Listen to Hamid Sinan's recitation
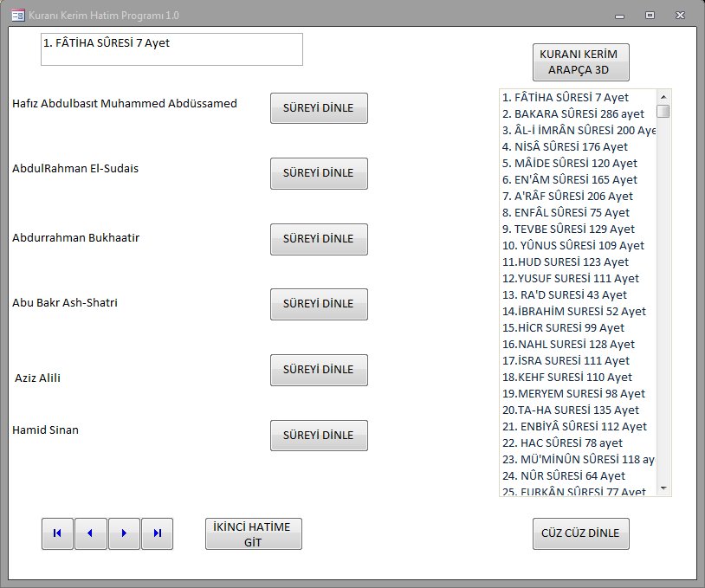 click(319, 436)
